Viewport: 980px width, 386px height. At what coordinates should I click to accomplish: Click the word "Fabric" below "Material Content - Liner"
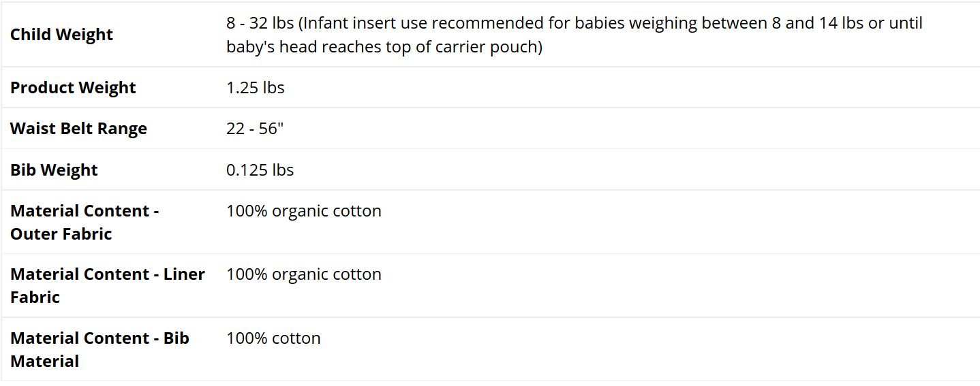pos(35,297)
